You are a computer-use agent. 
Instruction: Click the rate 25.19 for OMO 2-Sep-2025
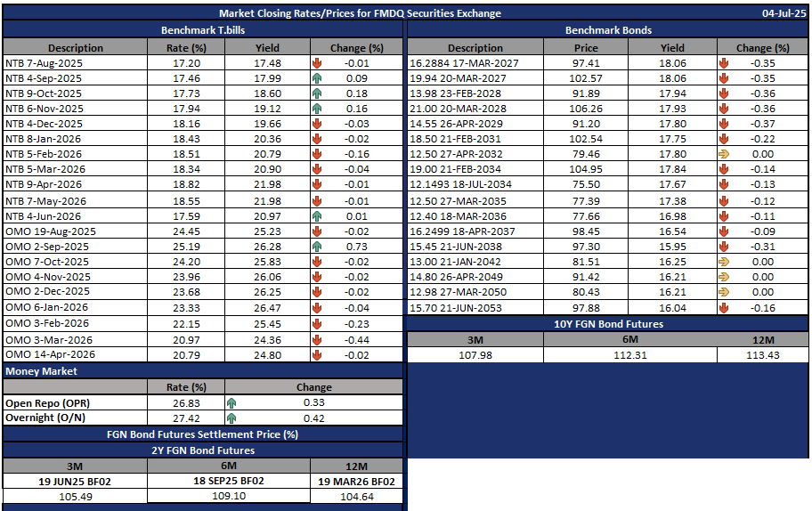tap(186, 247)
